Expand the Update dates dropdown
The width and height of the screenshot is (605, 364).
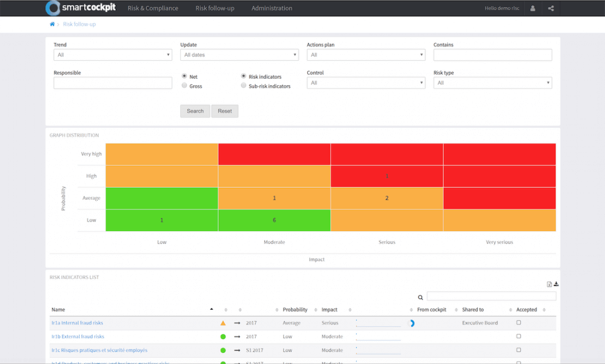tap(239, 55)
